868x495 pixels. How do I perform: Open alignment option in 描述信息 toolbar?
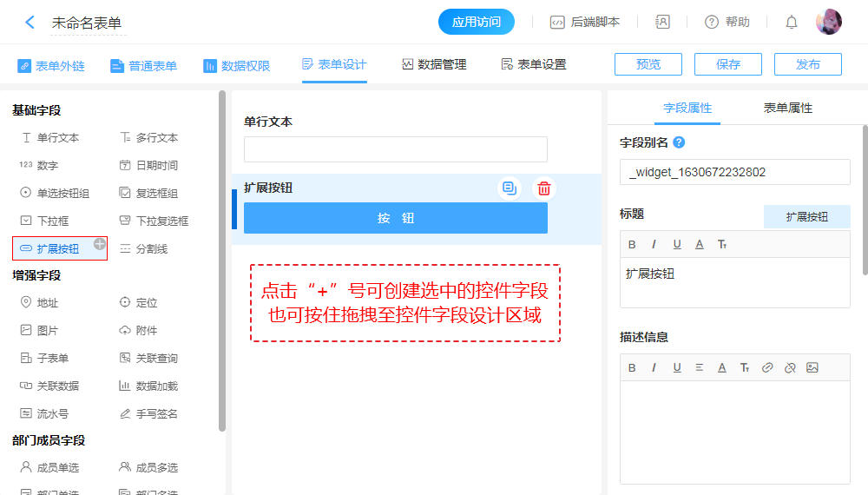coord(699,367)
